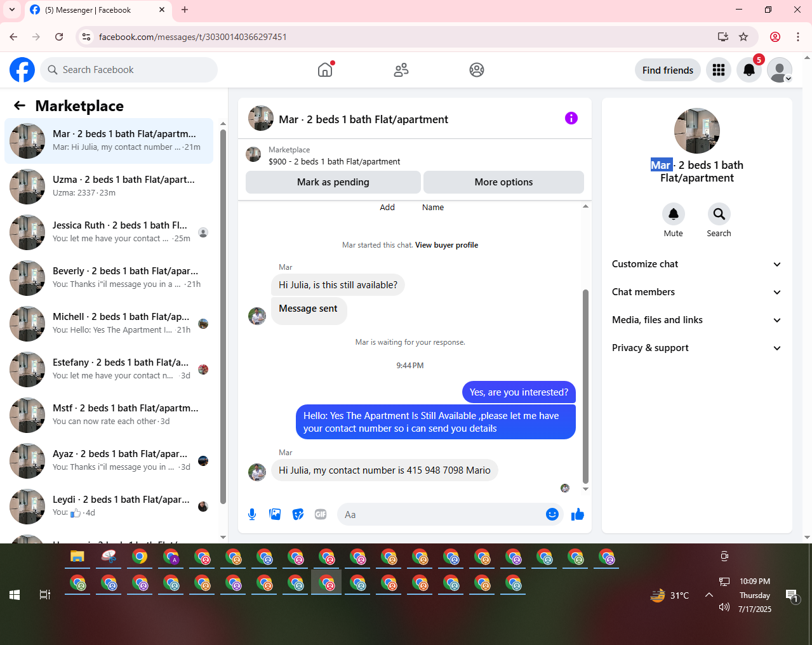Viewport: 812px width, 645px height.
Task: Show hidden system tray icons
Action: (709, 595)
